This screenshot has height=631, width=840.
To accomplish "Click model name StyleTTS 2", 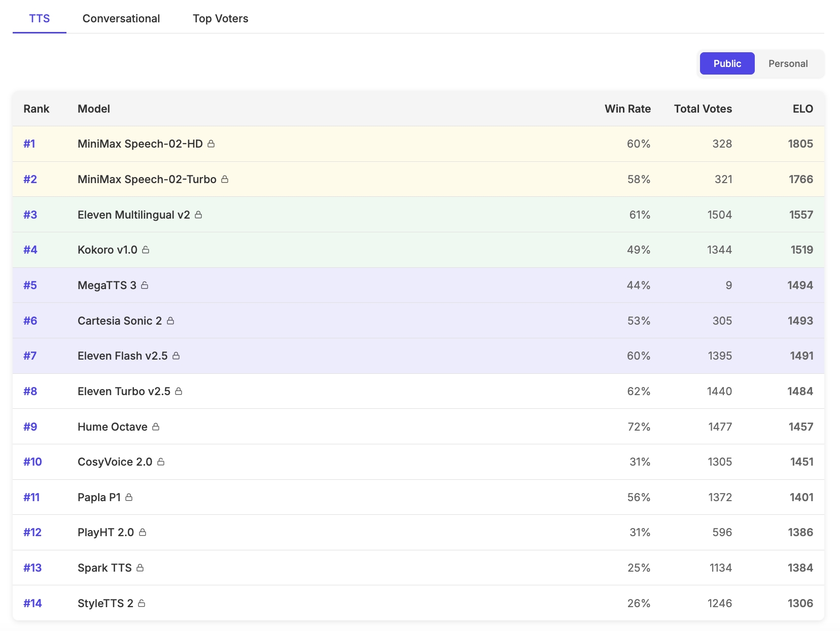I will coord(106,603).
